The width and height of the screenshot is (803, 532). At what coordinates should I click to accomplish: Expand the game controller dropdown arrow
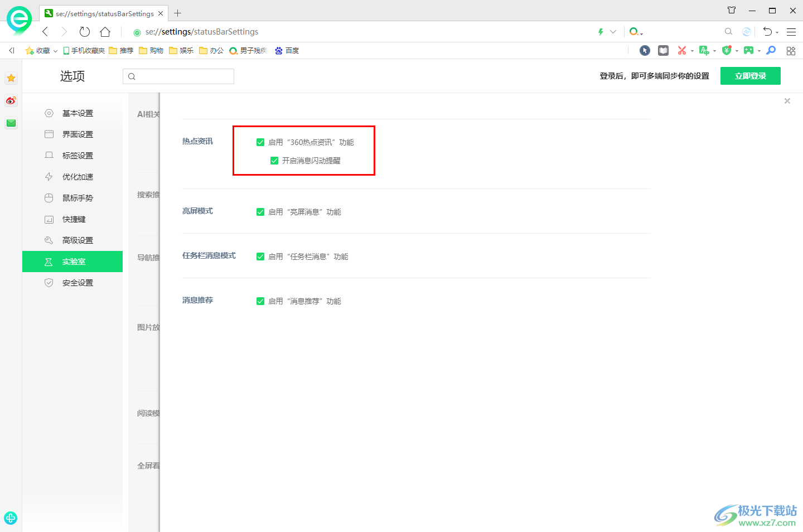(x=759, y=51)
